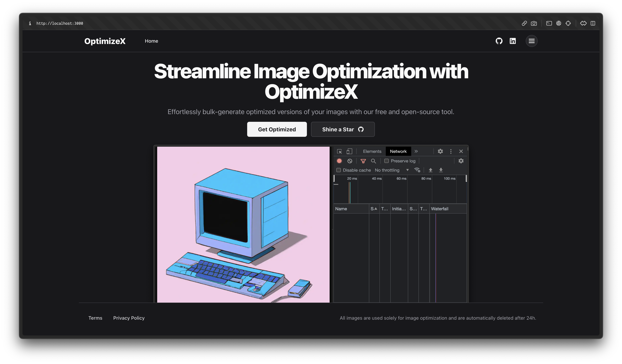Click the Get Optimized button

(277, 129)
